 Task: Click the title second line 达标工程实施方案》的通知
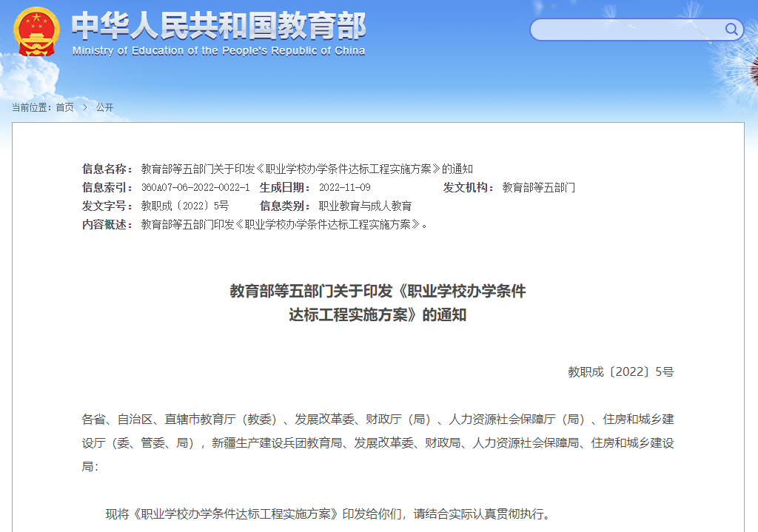378,314
